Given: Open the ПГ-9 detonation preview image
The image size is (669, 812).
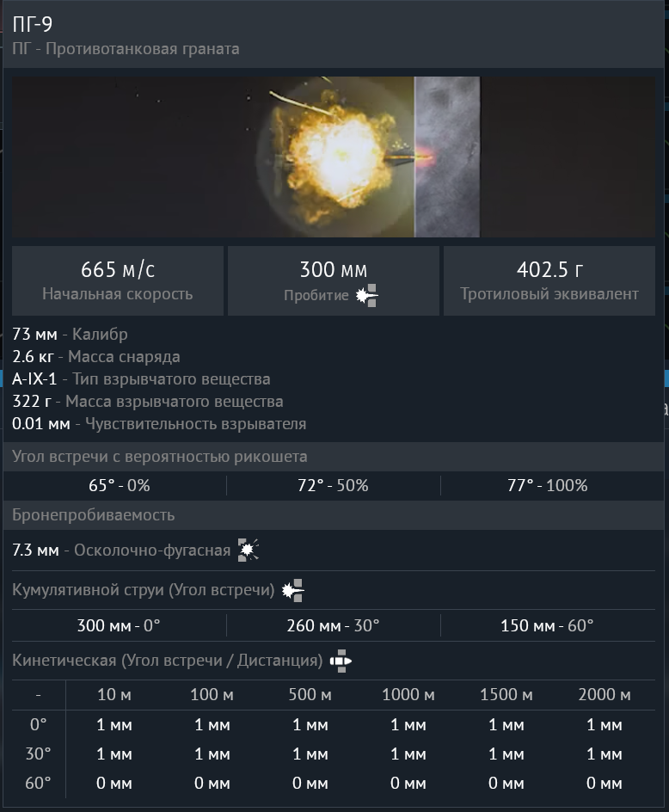Looking at the screenshot, I should coord(334,157).
